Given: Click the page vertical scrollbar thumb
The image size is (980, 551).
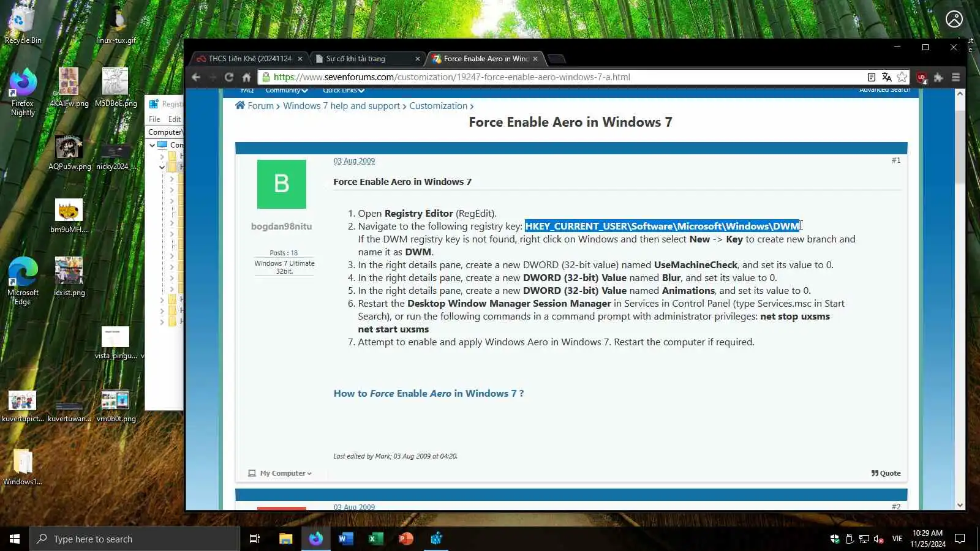Looking at the screenshot, I should tap(960, 147).
